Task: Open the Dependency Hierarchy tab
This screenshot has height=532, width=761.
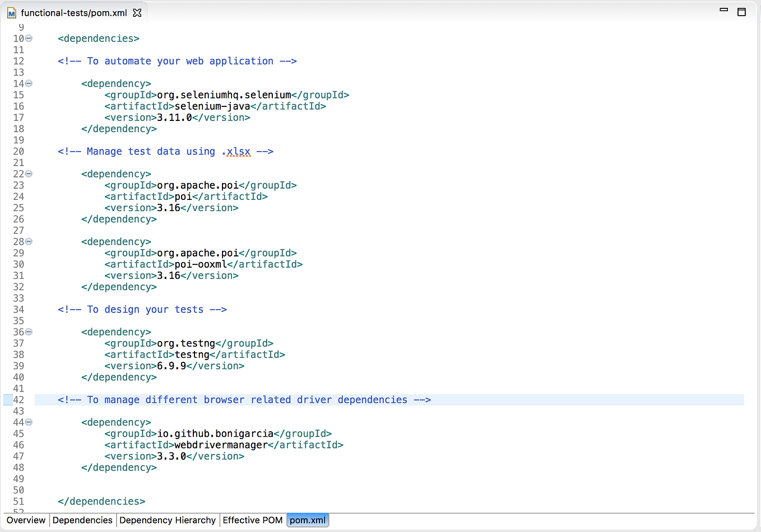Action: [168, 520]
